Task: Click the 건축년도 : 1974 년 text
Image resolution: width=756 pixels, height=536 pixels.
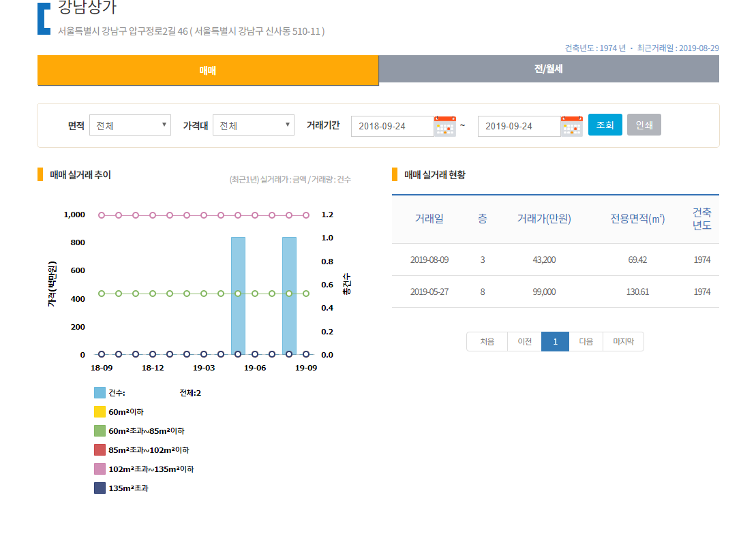Action: pos(595,48)
